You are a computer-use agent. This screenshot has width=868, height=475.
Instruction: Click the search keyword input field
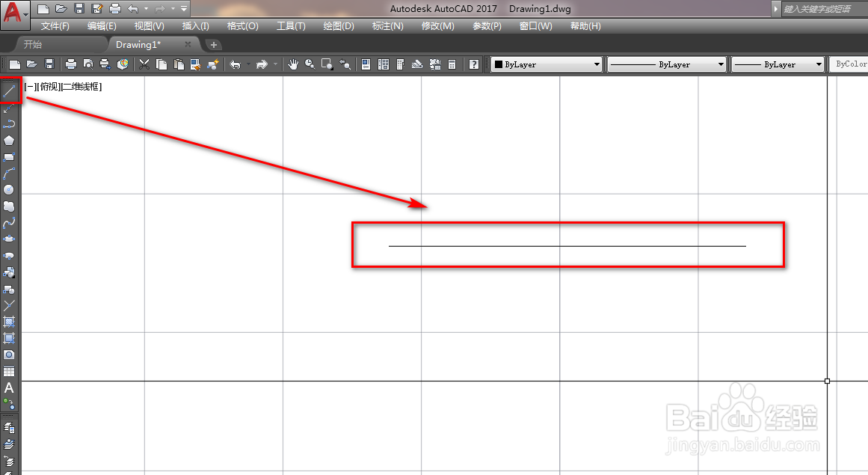point(825,9)
